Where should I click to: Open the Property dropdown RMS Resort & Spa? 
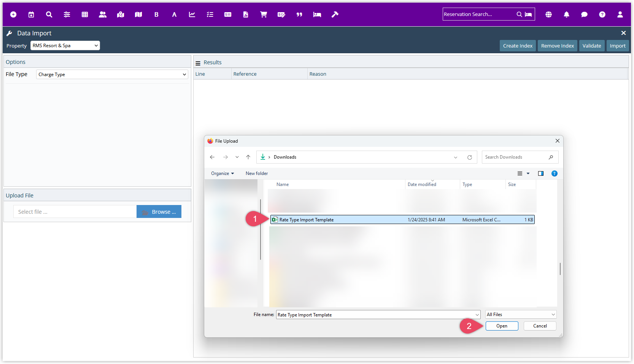65,46
